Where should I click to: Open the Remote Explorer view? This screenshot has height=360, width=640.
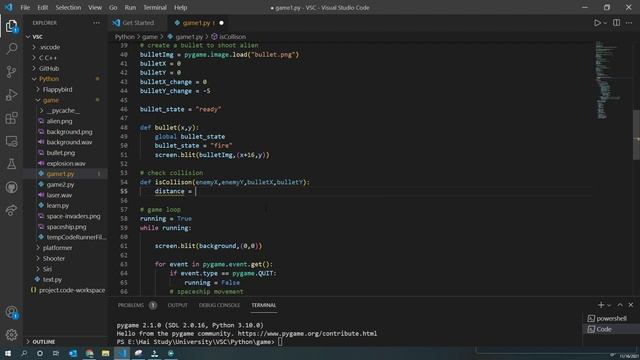(11, 141)
